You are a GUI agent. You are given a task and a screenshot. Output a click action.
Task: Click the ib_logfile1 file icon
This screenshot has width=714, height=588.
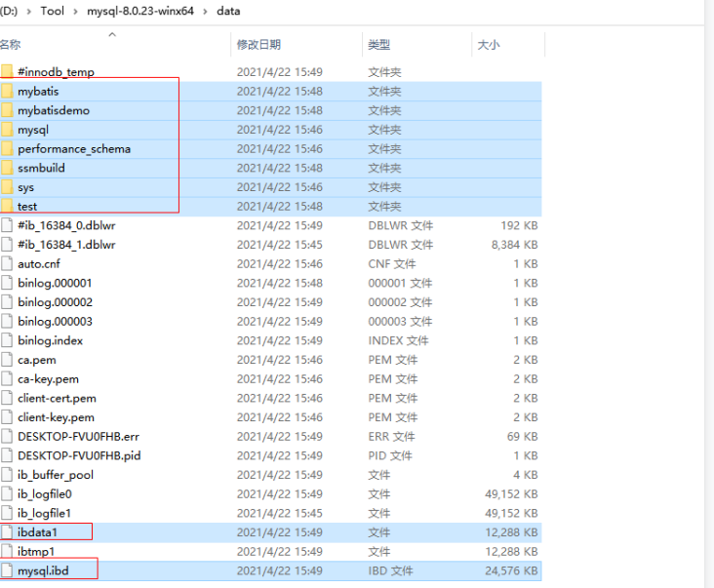[7, 513]
